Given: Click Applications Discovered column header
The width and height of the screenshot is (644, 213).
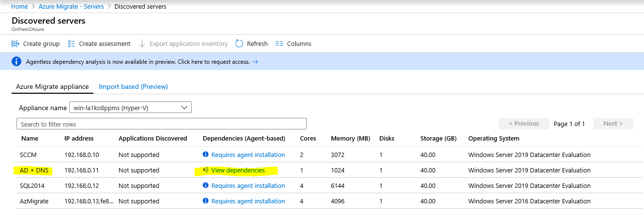Looking at the screenshot, I should pos(153,138).
